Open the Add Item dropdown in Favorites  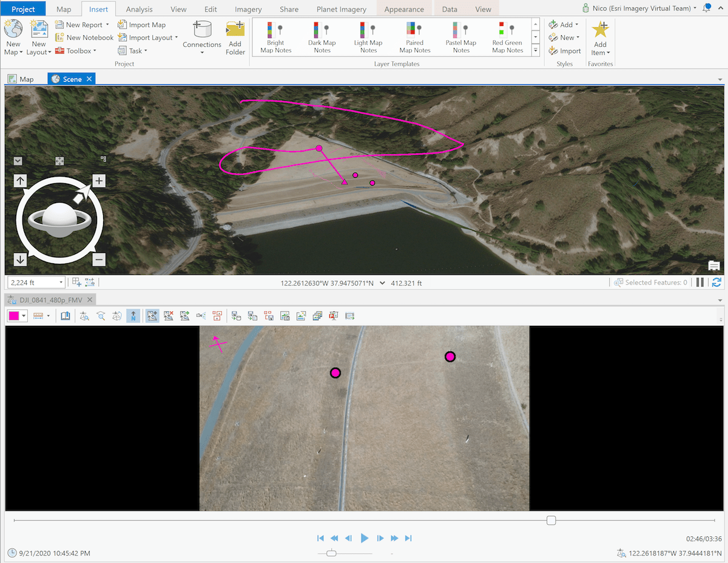tap(600, 37)
